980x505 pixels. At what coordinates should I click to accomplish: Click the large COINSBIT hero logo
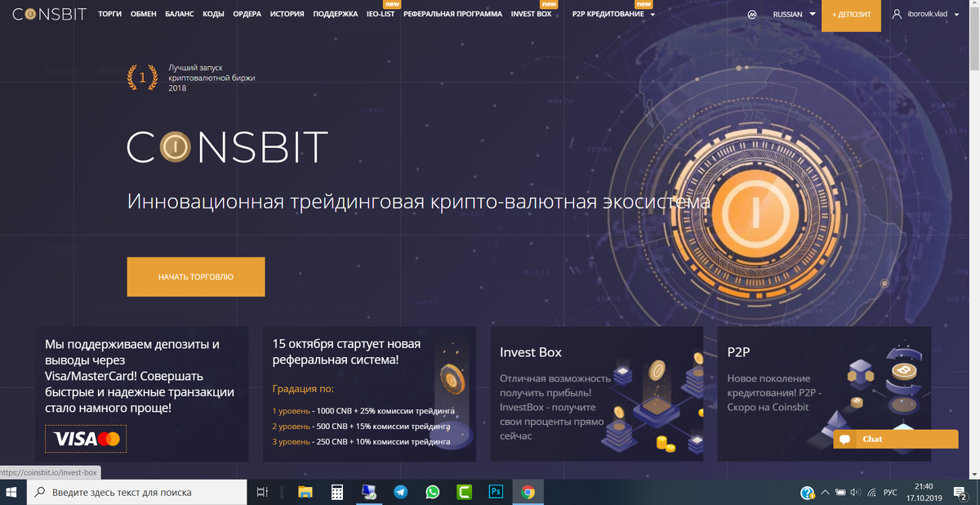pos(227,146)
